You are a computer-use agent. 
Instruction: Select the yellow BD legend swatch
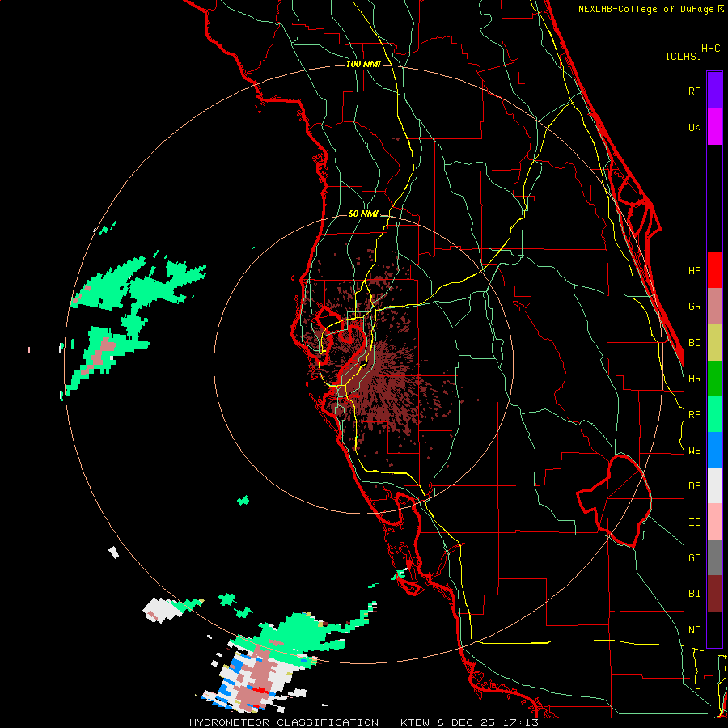714,343
